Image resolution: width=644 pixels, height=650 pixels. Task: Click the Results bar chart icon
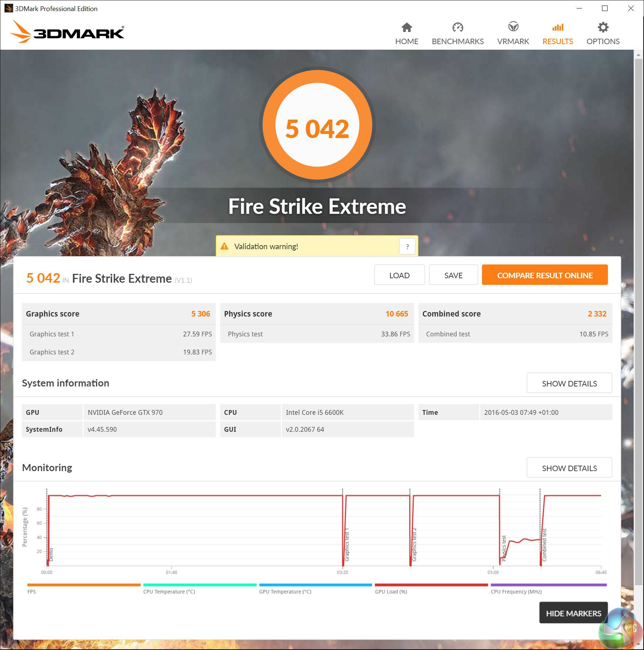557,27
